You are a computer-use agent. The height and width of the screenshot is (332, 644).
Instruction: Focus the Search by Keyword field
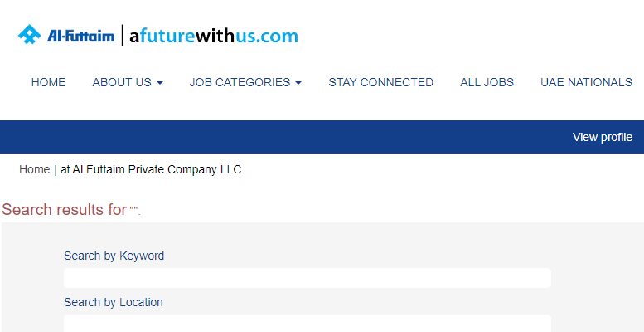click(307, 278)
